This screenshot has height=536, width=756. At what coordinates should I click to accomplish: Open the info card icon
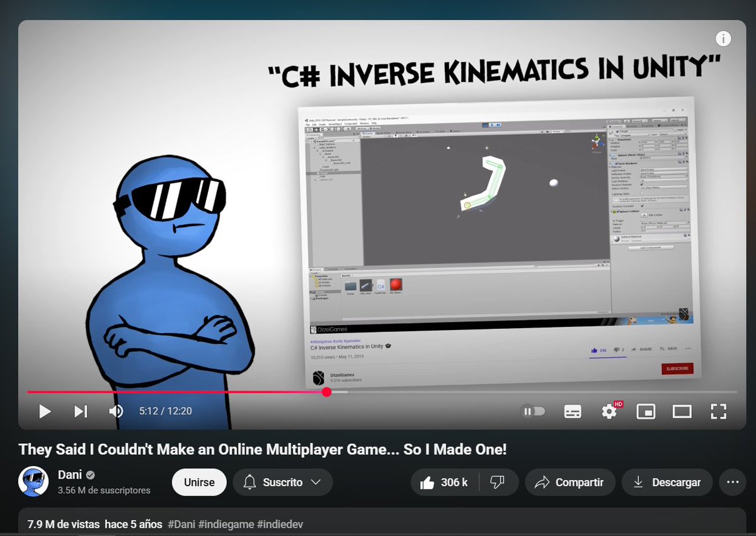723,38
